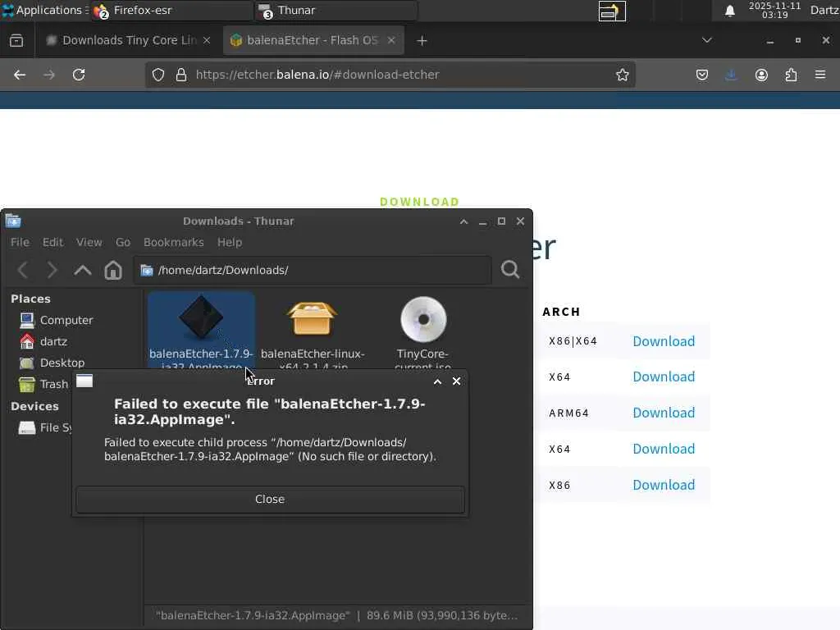
Task: Go forward in Thunar history
Action: pyautogui.click(x=52, y=270)
